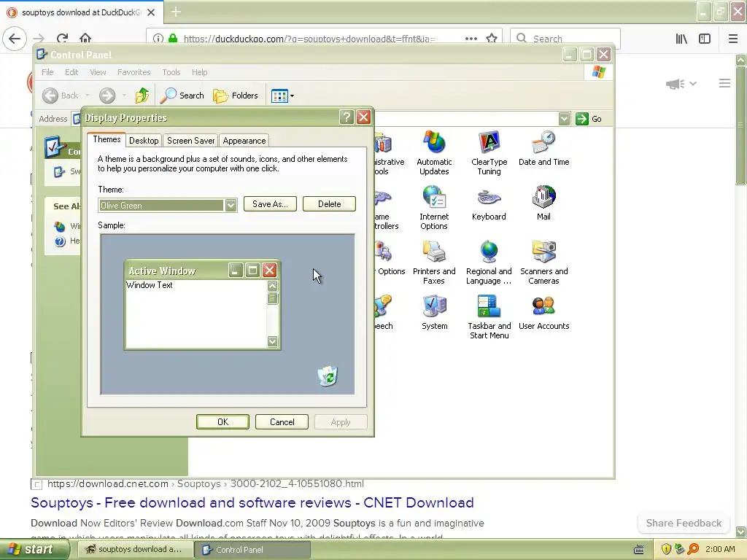
Task: Click the Go button beside address bar
Action: 589,119
